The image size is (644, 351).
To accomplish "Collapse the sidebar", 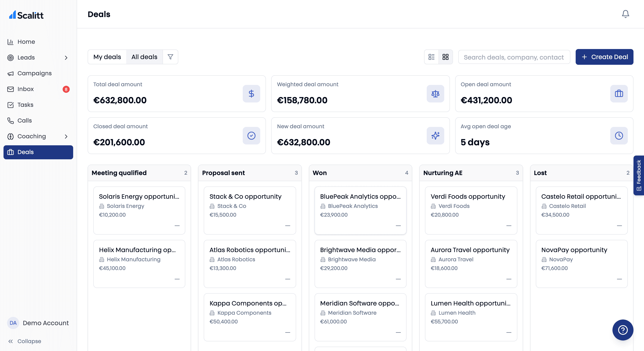I will 25,341.
